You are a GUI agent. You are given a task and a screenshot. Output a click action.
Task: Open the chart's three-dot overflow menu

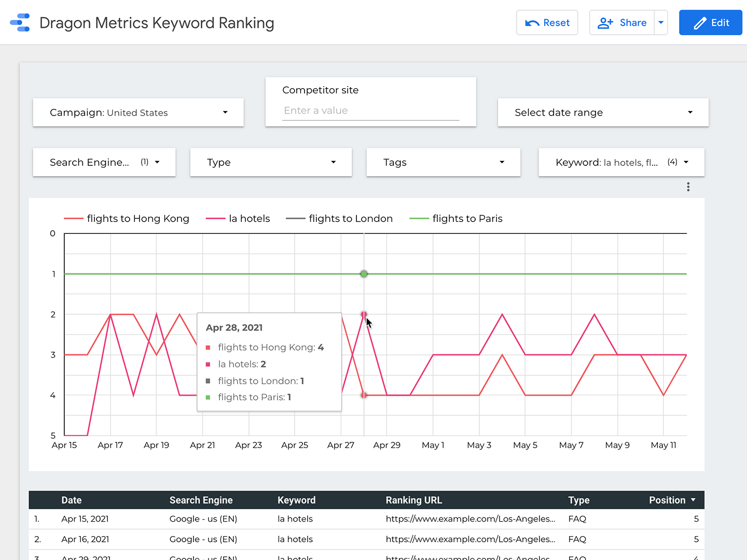688,187
